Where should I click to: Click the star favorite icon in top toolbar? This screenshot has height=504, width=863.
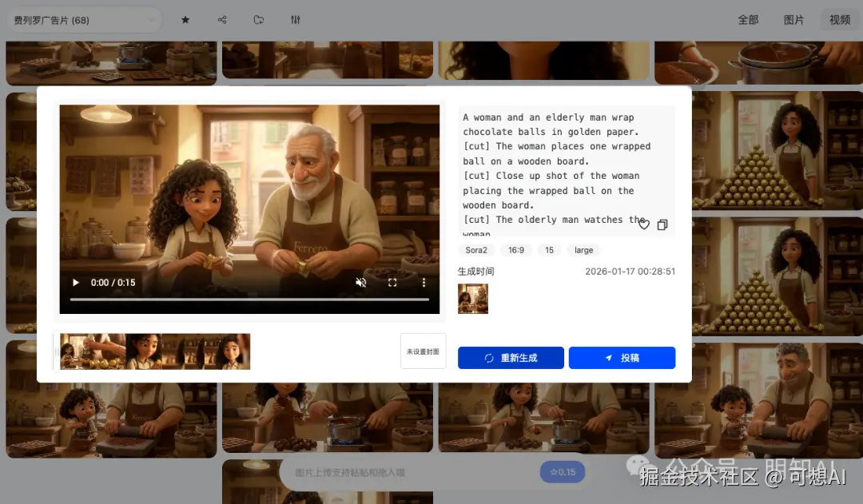point(185,20)
